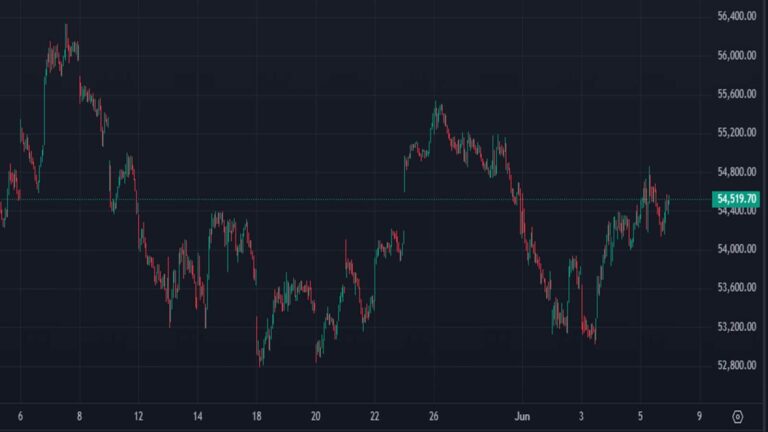This screenshot has height=432, width=768.
Task: Click the 54,800.00 price axis label
Action: (x=737, y=172)
